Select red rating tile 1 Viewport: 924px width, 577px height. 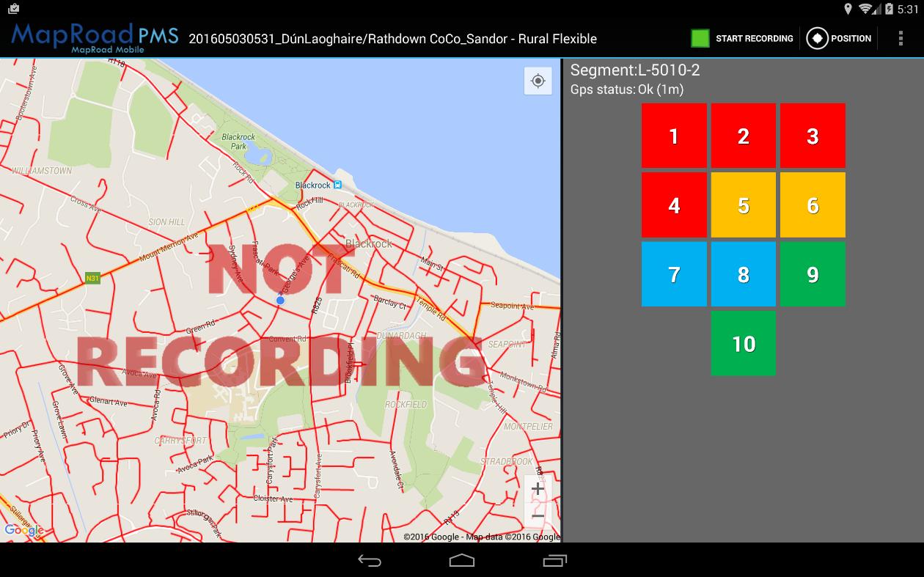click(x=674, y=136)
